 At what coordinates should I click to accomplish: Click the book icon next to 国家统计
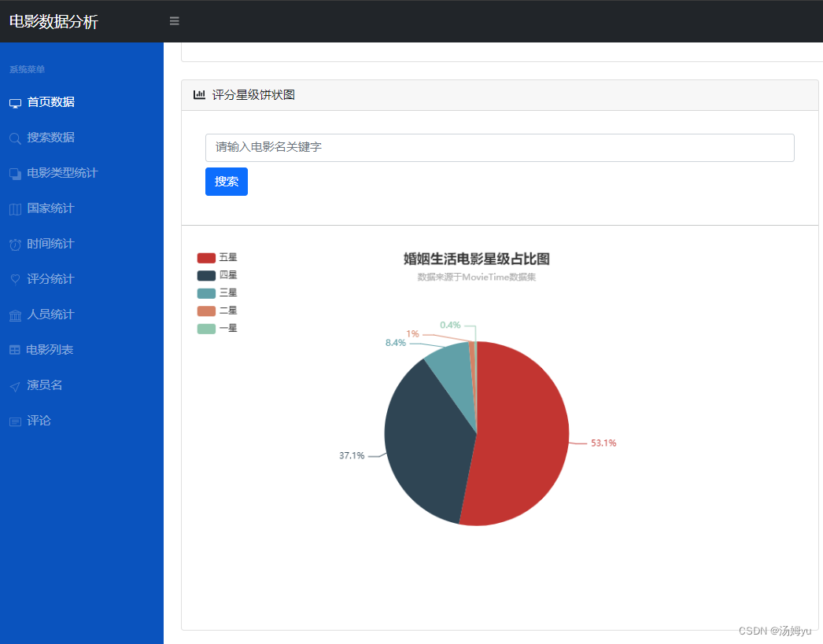click(14, 208)
